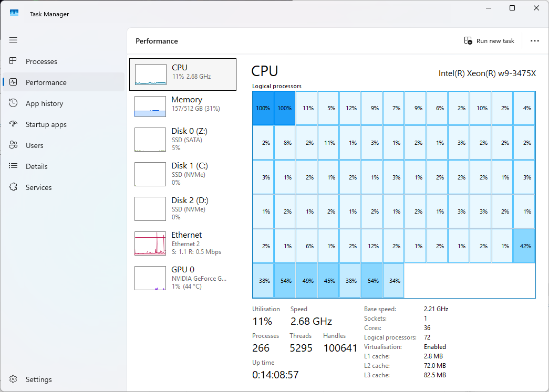View Ethernet network performance
Screen dimensions: 549x392
[183, 243]
